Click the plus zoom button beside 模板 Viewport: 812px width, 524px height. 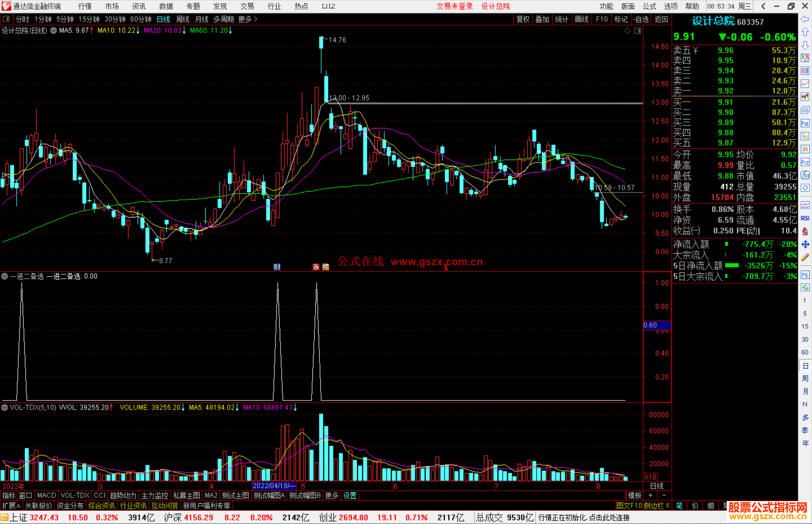click(x=650, y=495)
